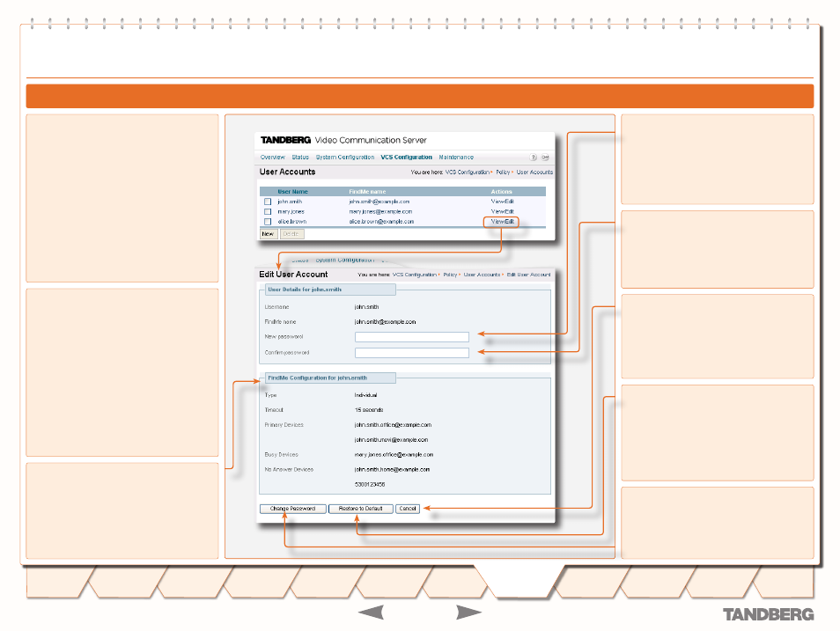Open the Overview menu
Viewport: 840px width, 631px height.
(x=273, y=158)
